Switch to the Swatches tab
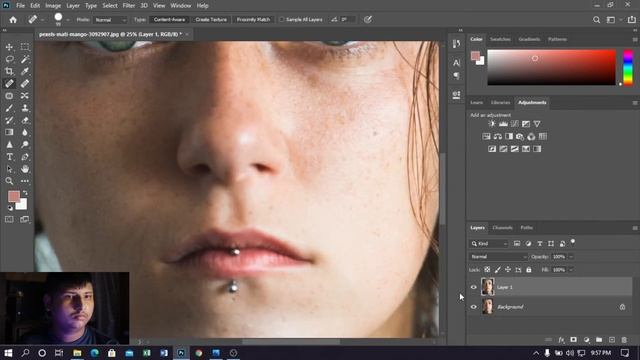 (x=500, y=39)
